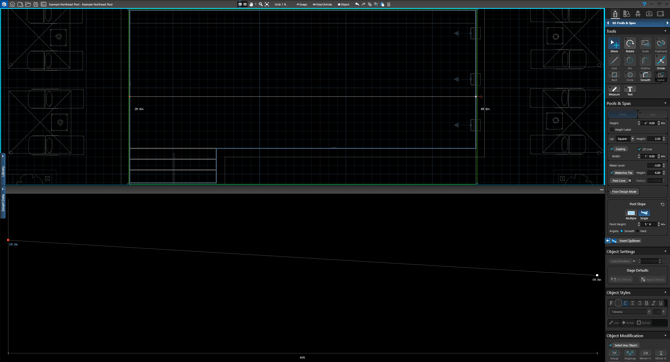Click the Set Default button
Screen dimensions: 670x362
tap(621, 280)
